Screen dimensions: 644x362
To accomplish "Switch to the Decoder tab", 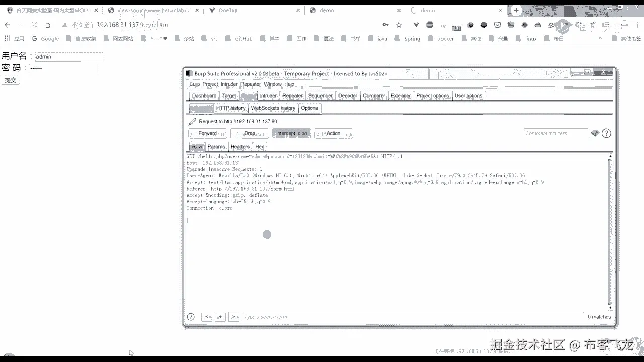I will click(x=348, y=96).
